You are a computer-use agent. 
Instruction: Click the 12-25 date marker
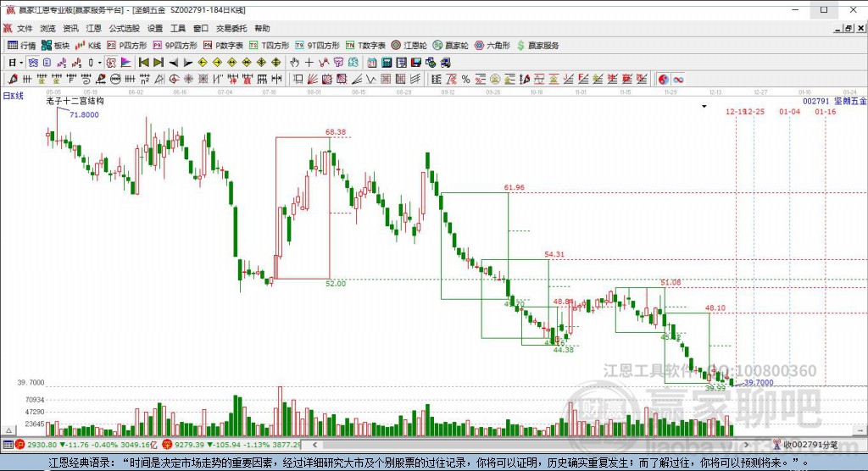tap(754, 111)
